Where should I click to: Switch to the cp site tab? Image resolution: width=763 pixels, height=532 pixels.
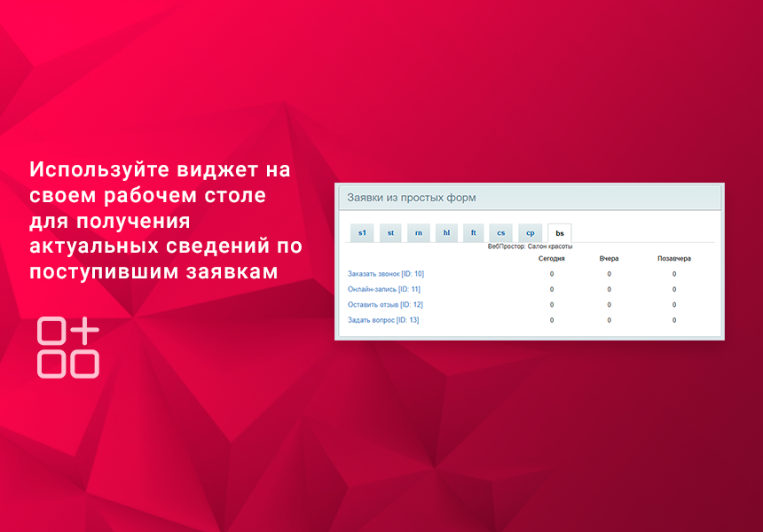(530, 233)
